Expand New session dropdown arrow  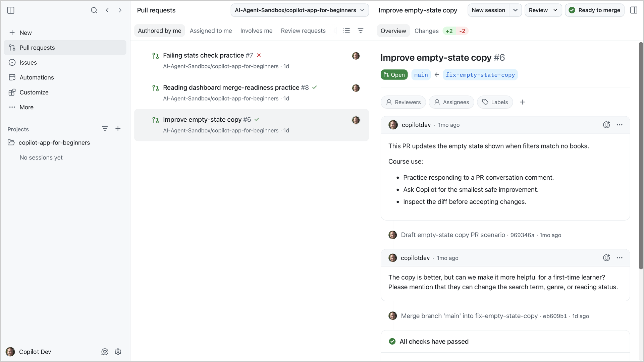pos(516,10)
